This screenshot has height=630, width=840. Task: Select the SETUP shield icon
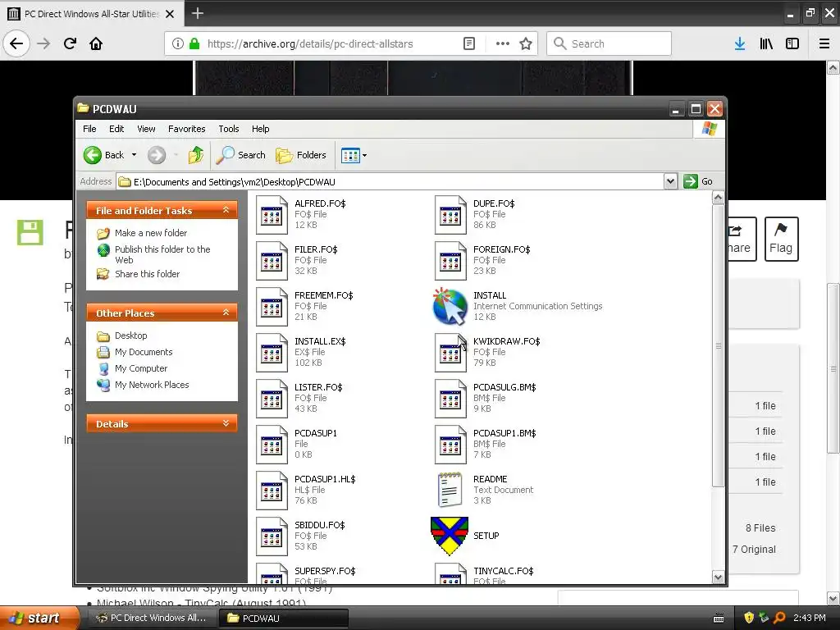[450, 536]
